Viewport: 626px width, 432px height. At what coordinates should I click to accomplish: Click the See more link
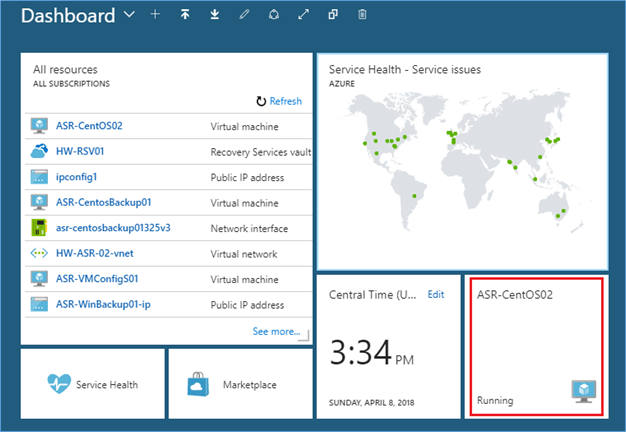276,331
